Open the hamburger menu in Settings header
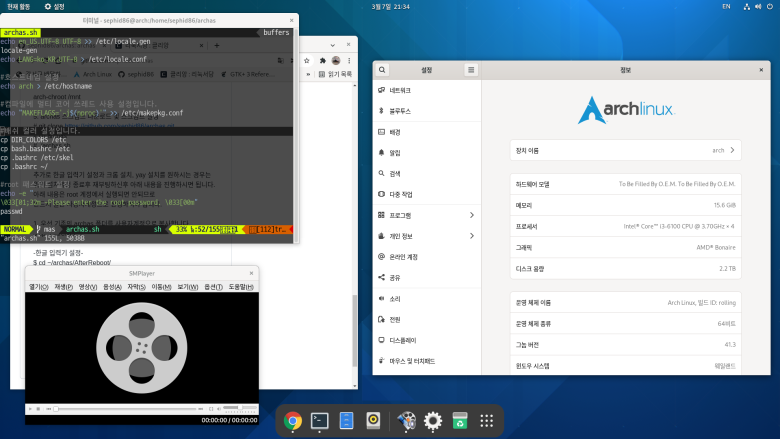 (471, 70)
